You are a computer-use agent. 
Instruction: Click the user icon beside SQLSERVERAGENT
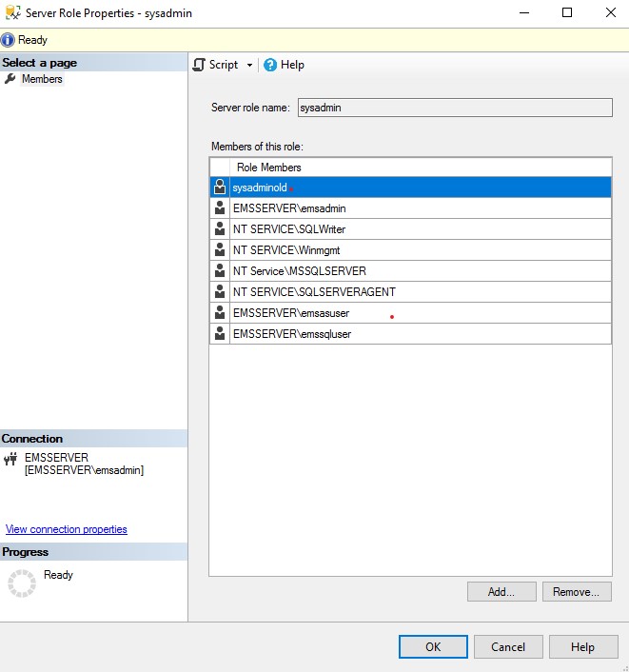pos(220,292)
